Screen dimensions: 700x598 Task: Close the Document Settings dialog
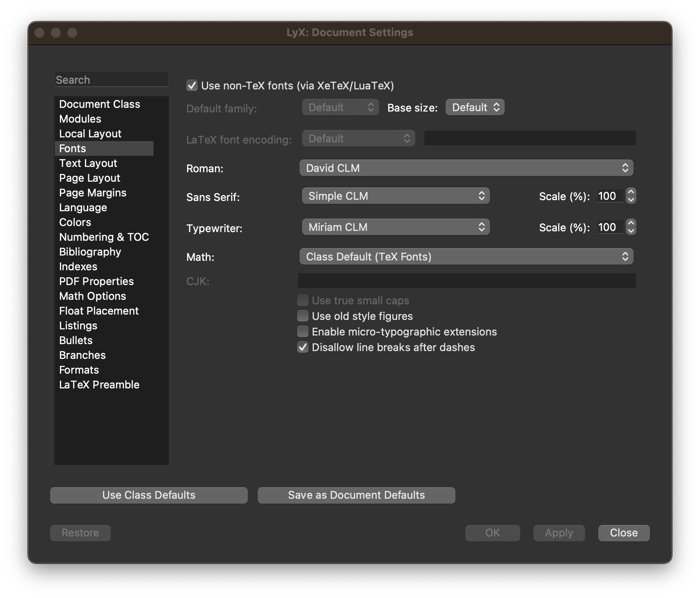[624, 533]
